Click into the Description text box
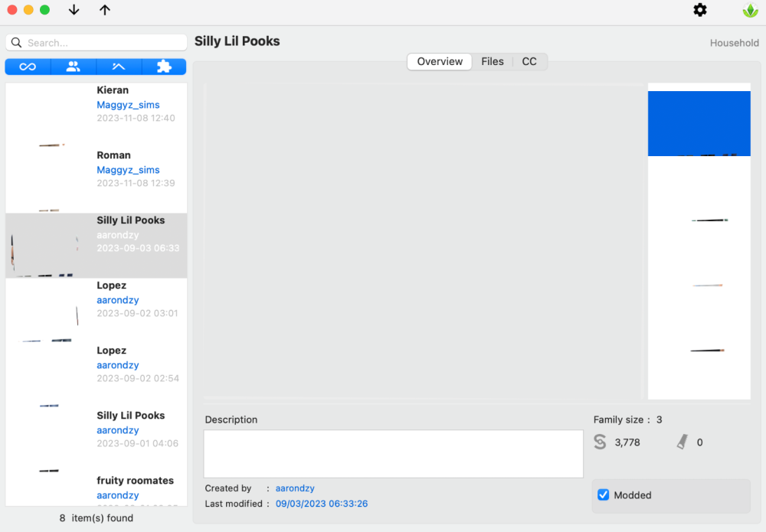Screen dimensions: 766x532 393,454
